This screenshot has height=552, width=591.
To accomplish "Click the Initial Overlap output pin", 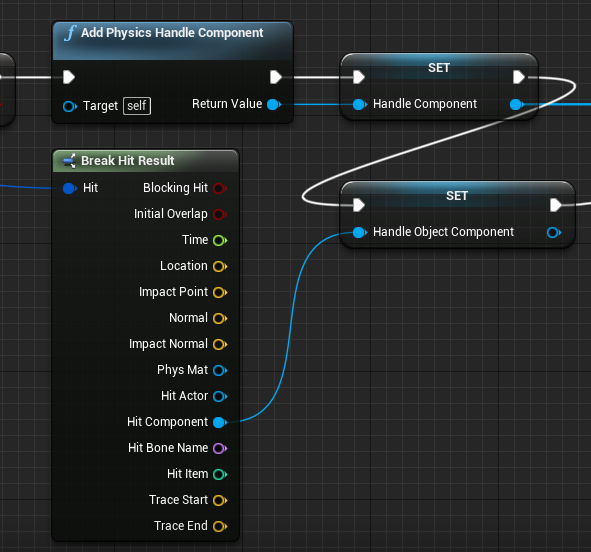I will coord(220,214).
